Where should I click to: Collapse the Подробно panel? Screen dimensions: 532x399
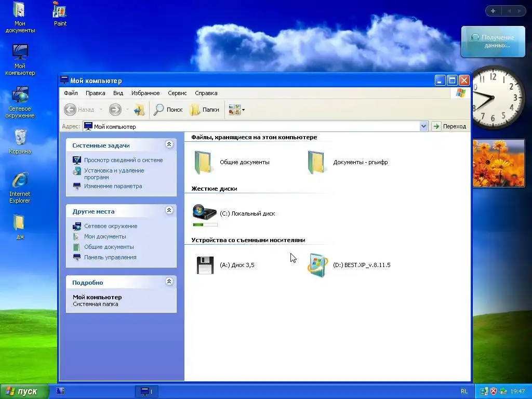(x=169, y=282)
